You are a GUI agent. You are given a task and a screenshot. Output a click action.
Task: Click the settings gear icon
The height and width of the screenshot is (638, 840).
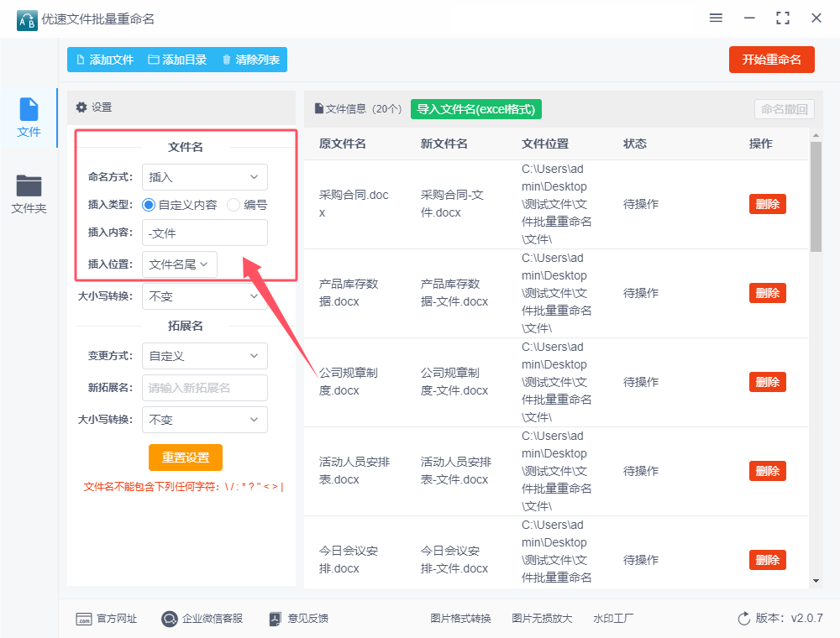coord(81,107)
